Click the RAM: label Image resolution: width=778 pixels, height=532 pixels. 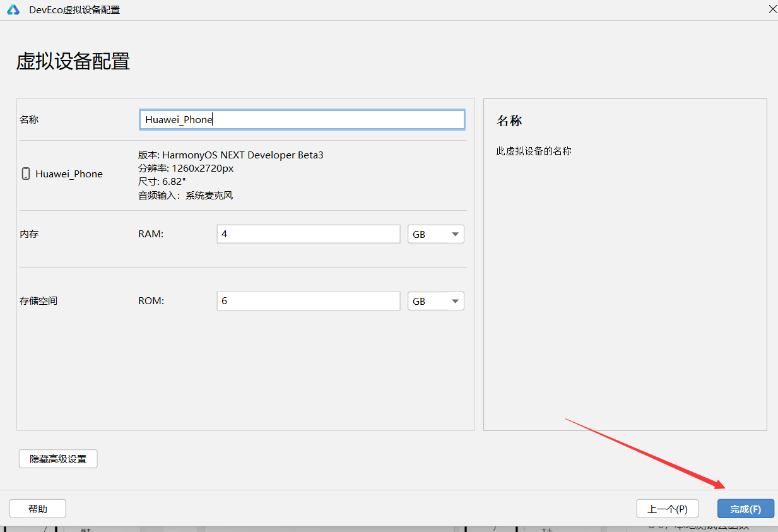click(x=151, y=234)
